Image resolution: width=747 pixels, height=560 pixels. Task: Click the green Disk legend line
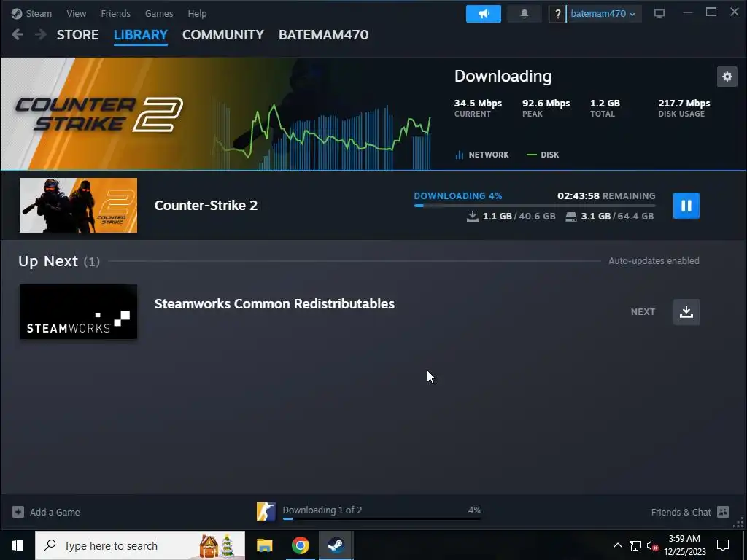[532, 155]
